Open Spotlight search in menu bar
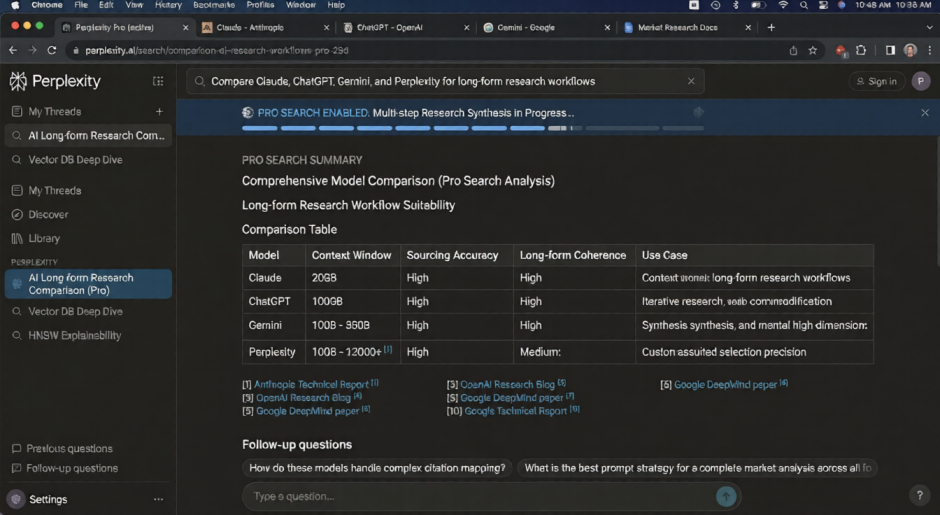This screenshot has height=515, width=940. [x=803, y=5]
